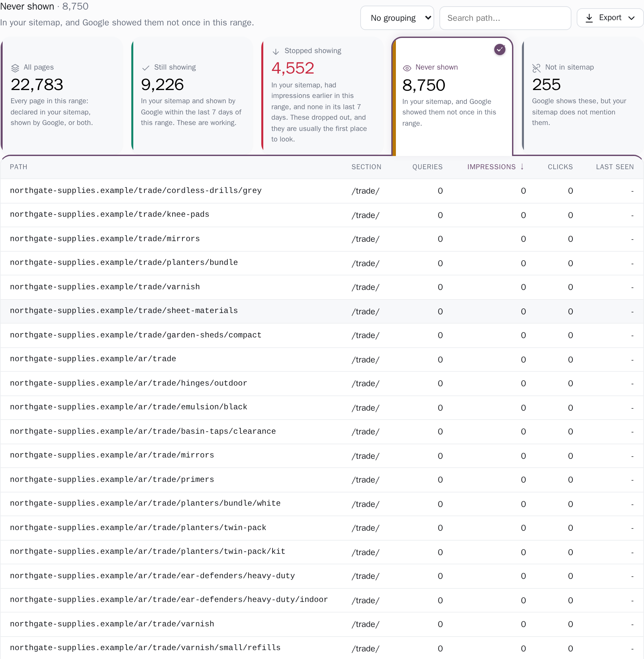Screen dimensions: 644x659
Task: Open the trade/cordless-drills/grey row
Action: tap(322, 191)
